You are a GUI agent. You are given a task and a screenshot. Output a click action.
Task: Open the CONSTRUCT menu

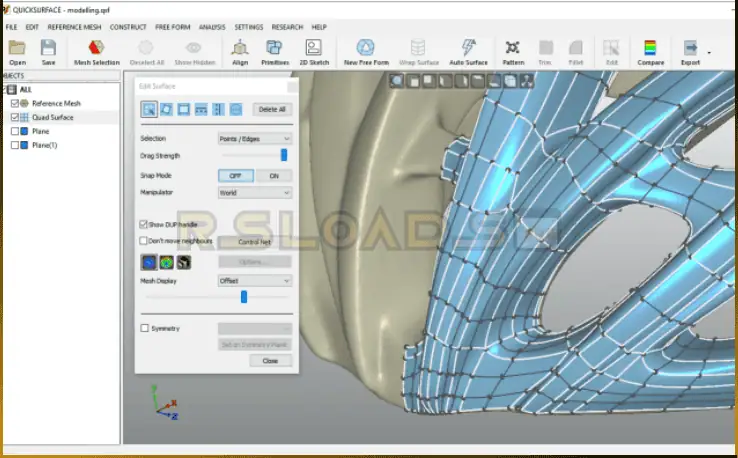(x=127, y=26)
